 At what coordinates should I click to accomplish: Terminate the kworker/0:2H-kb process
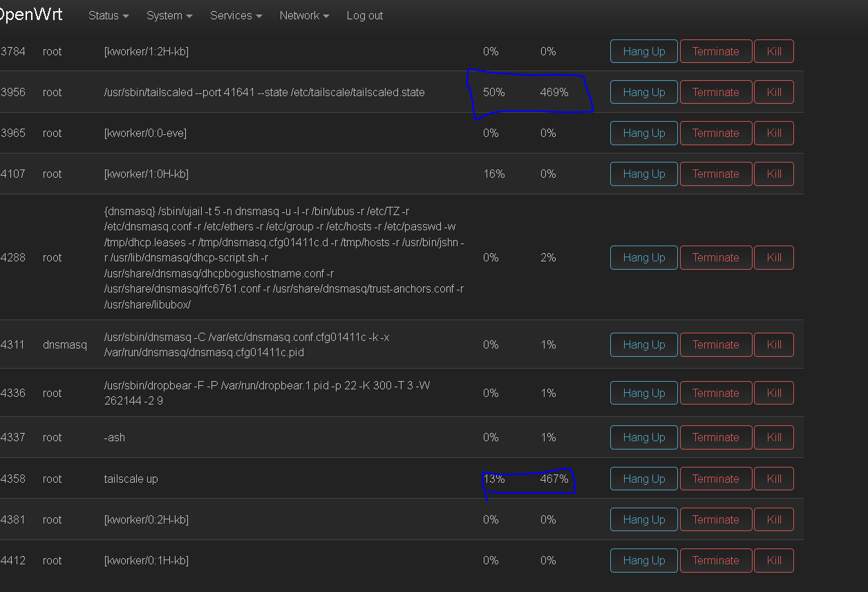[716, 519]
